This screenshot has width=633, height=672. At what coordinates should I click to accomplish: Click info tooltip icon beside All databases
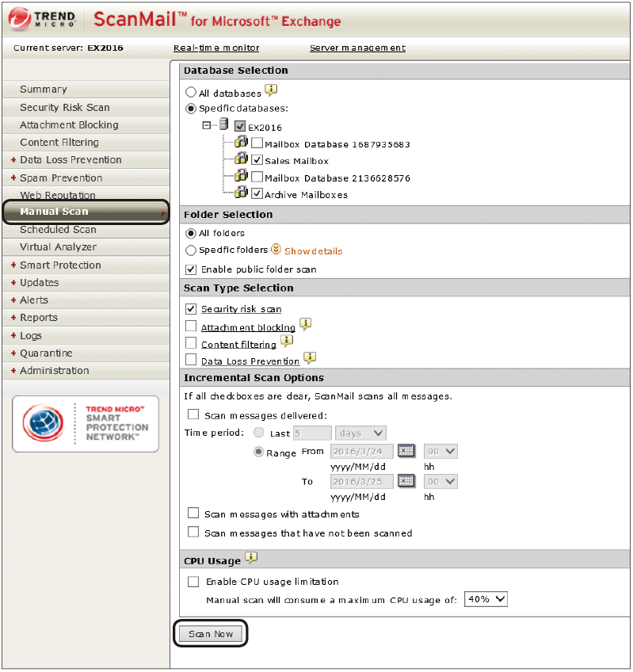point(271,90)
